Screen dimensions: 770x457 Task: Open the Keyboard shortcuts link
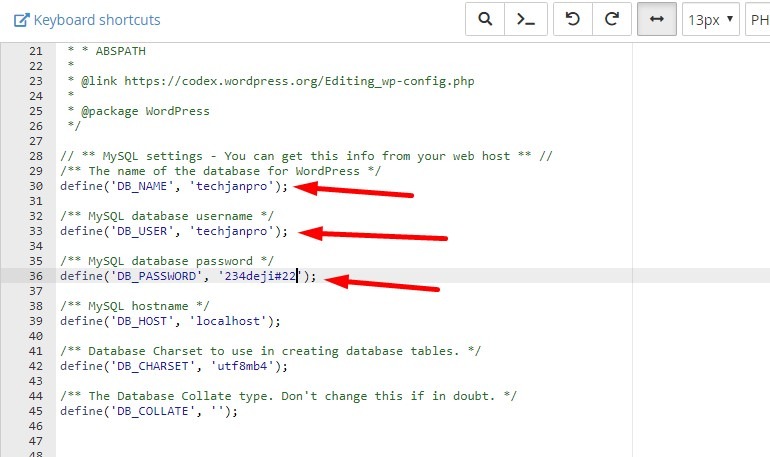(x=96, y=20)
